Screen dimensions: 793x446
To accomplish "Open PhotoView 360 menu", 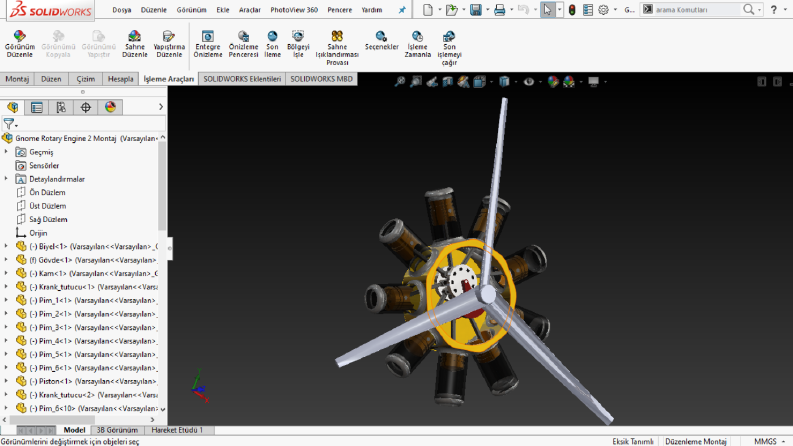I will [294, 10].
